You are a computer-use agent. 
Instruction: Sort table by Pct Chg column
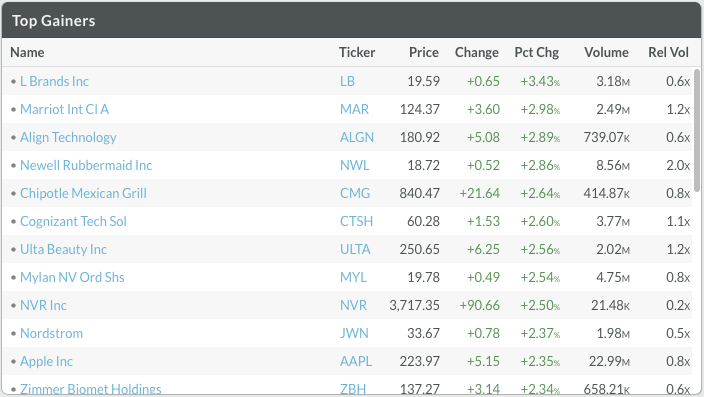pyautogui.click(x=537, y=53)
